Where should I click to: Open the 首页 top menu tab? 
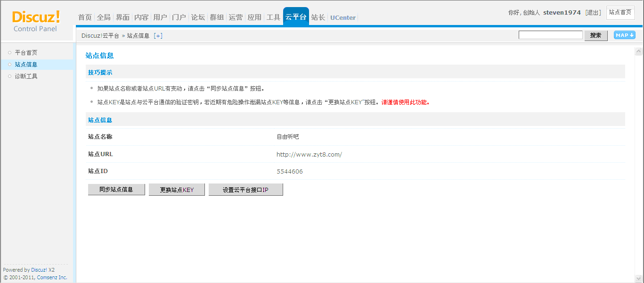pos(85,17)
